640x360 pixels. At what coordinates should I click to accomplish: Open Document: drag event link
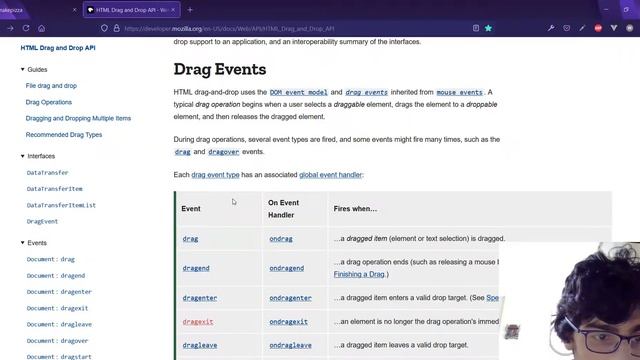point(51,259)
